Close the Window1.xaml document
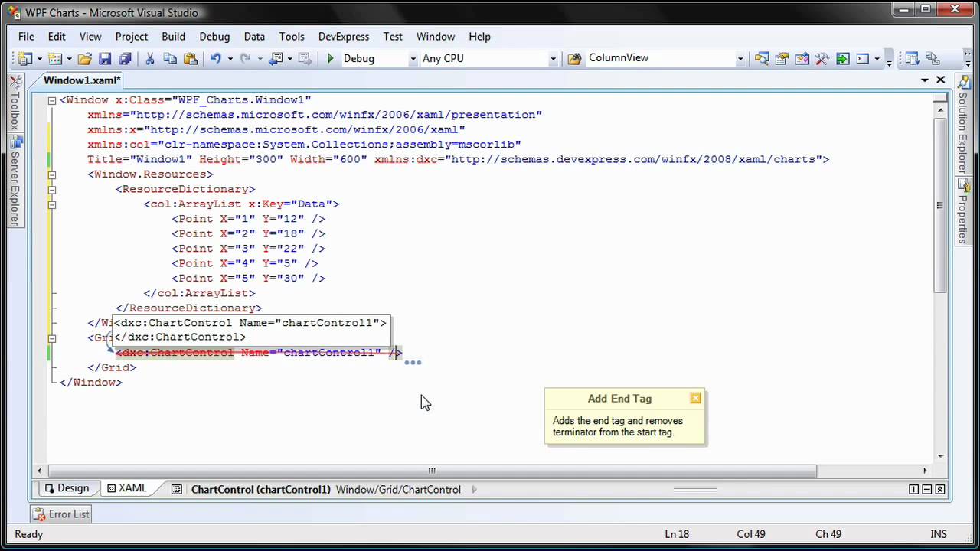Viewport: 980px width, 551px height. click(x=941, y=80)
